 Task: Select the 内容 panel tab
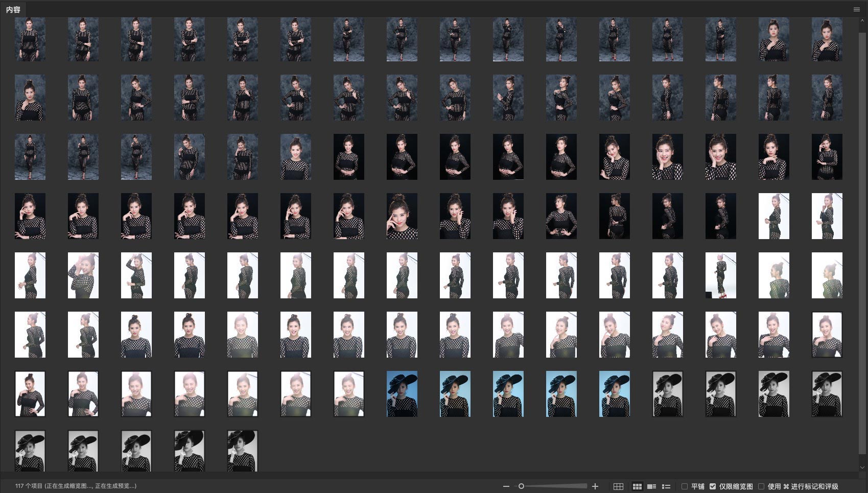pyautogui.click(x=13, y=9)
